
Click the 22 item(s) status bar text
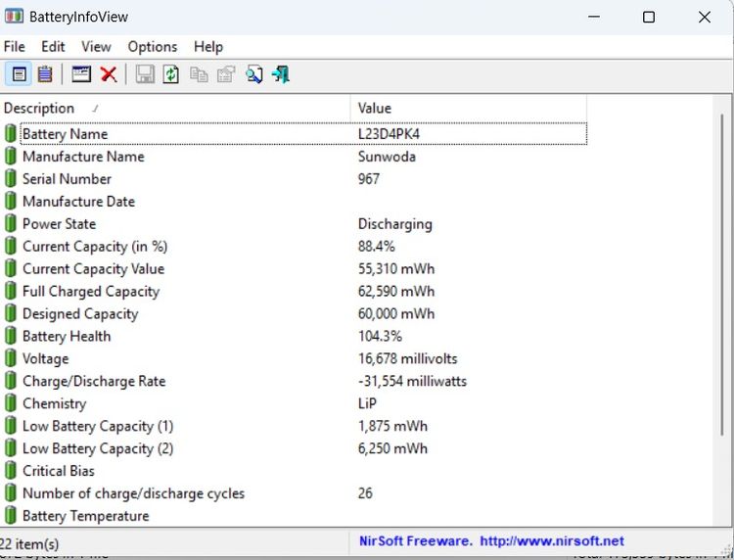[29, 544]
